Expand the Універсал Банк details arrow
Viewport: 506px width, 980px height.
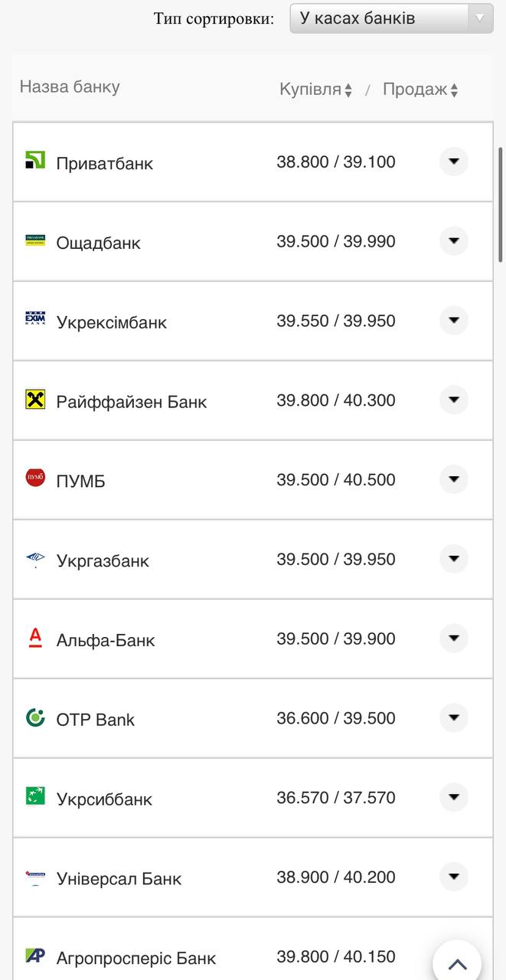(x=453, y=877)
